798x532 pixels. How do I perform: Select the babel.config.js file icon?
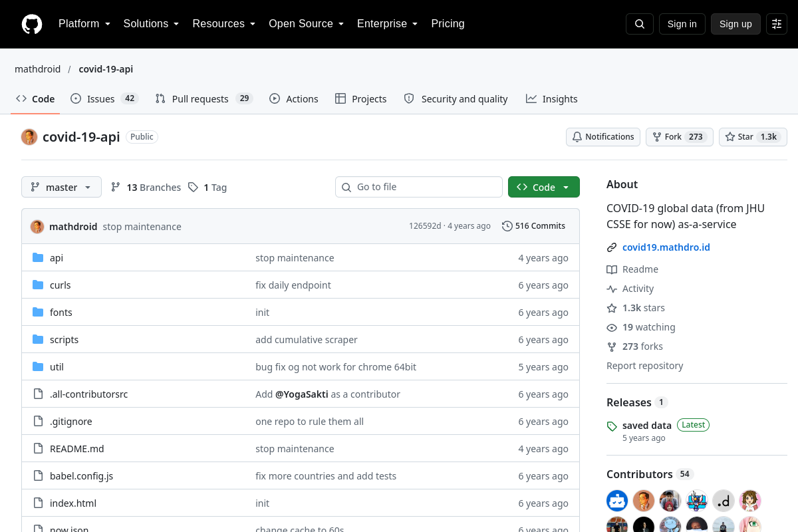(38, 475)
